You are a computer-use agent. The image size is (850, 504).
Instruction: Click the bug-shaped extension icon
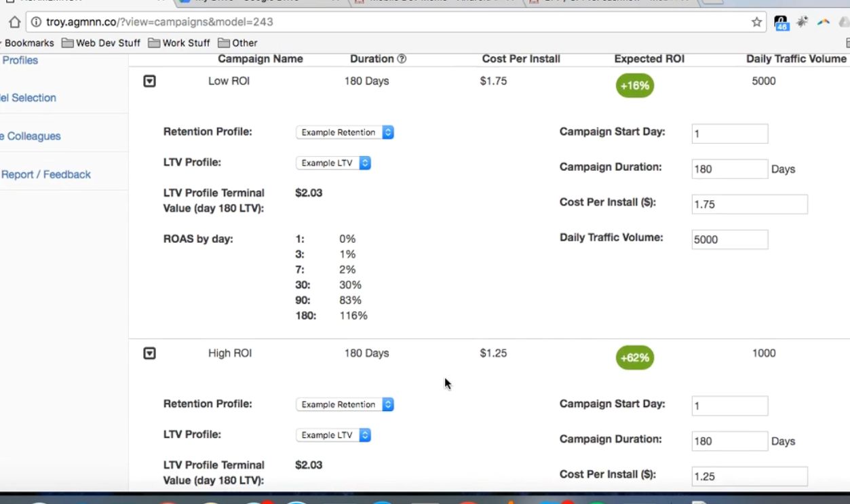coord(803,22)
